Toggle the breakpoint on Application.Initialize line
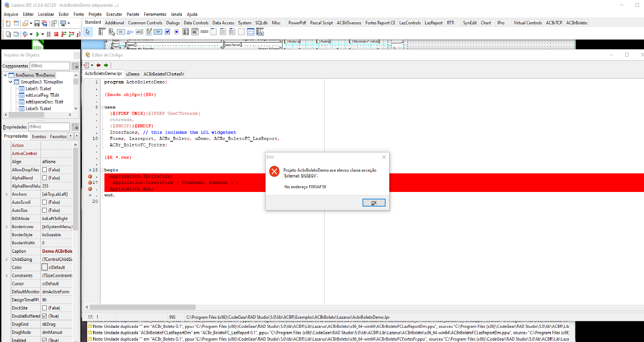Image resolution: width=644 pixels, height=342 pixels. [90, 176]
